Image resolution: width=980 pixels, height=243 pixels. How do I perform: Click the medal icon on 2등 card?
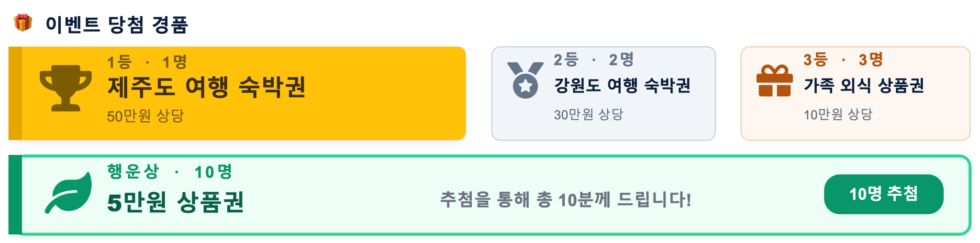525,81
